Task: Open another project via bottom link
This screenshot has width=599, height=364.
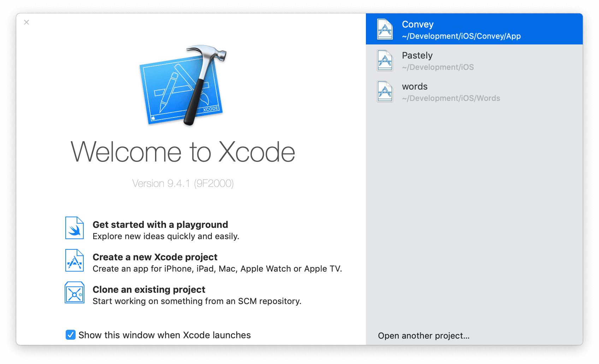Action: point(423,336)
